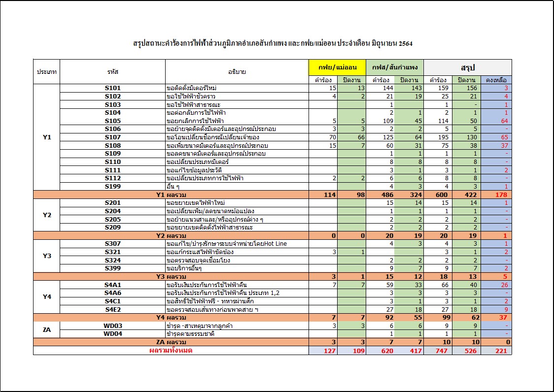
Task: Select the ZA category cell
Action: [47, 330]
